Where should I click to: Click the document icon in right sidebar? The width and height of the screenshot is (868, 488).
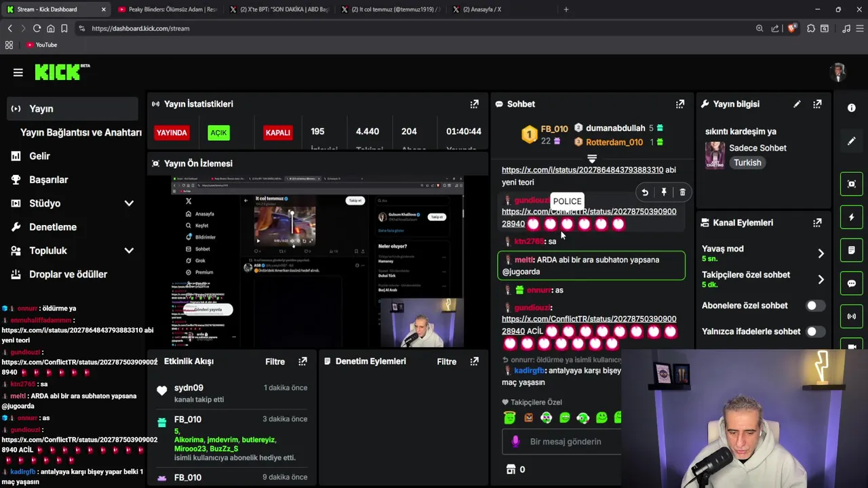[852, 250]
